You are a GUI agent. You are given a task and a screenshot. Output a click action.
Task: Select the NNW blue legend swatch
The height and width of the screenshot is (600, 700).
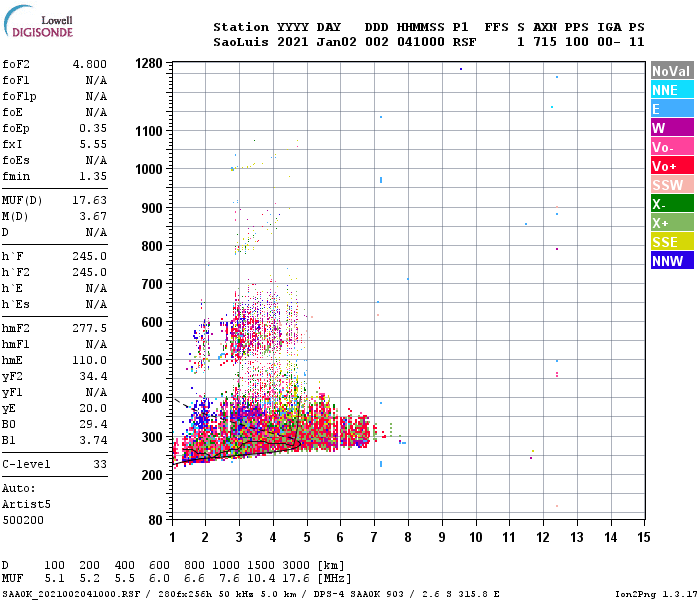(672, 261)
